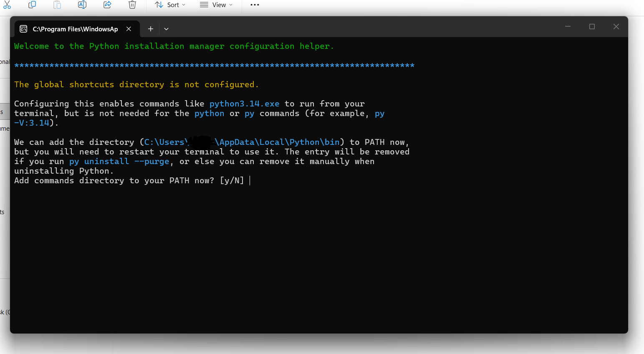Close the terminal window
The height and width of the screenshot is (354, 644).
(616, 26)
